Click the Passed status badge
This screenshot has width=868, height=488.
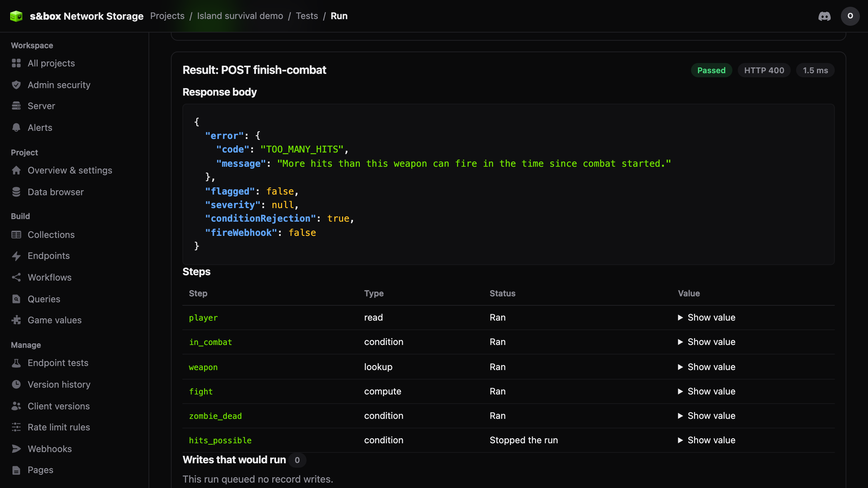[x=711, y=70]
